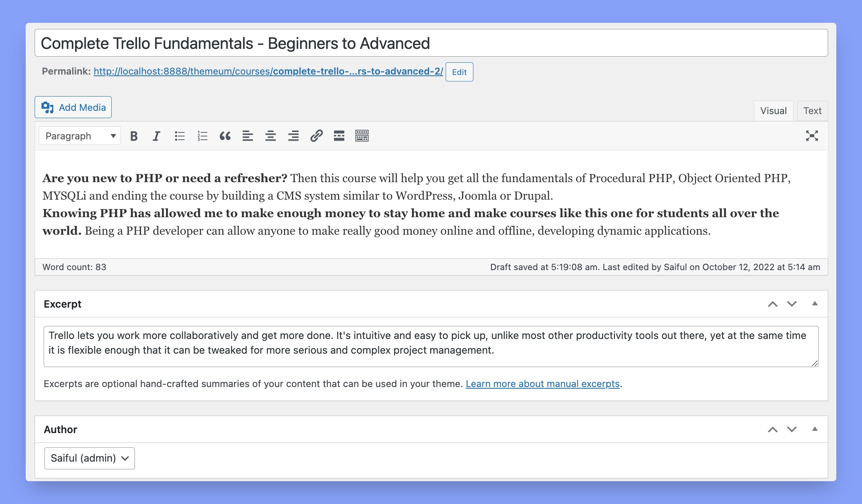
Task: Move the Author panel up
Action: click(x=773, y=429)
